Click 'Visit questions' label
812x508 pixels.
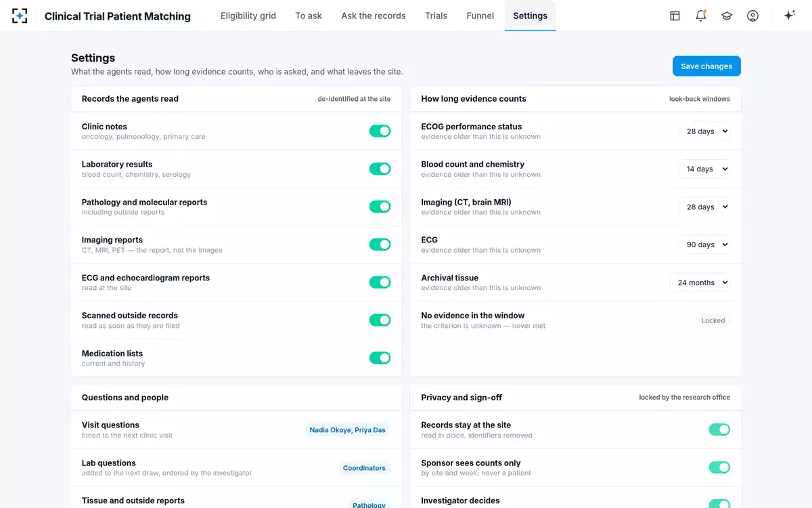(x=110, y=425)
